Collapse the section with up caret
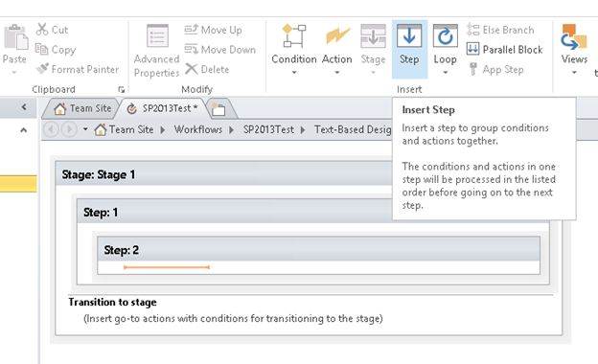Image resolution: width=598 pixels, height=364 pixels. point(24,130)
